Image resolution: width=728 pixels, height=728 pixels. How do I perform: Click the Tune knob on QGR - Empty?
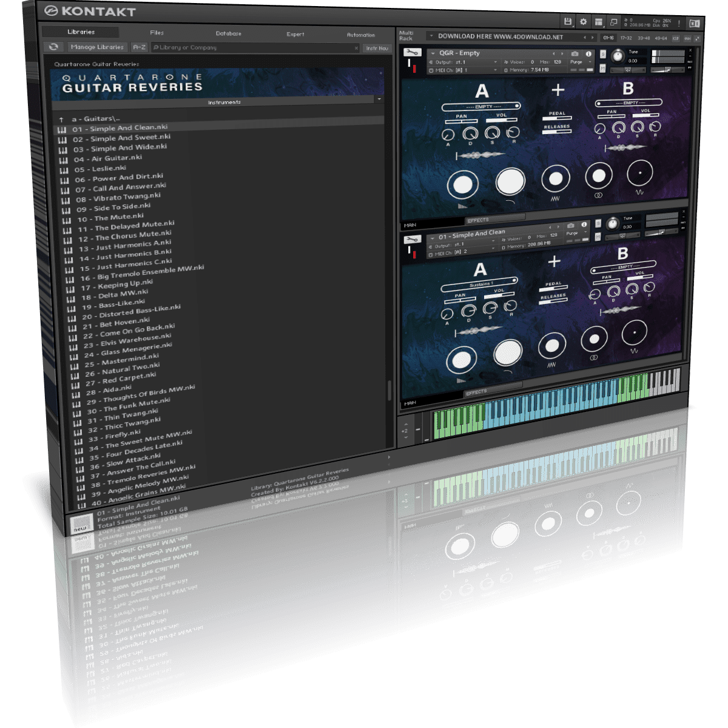pos(618,56)
